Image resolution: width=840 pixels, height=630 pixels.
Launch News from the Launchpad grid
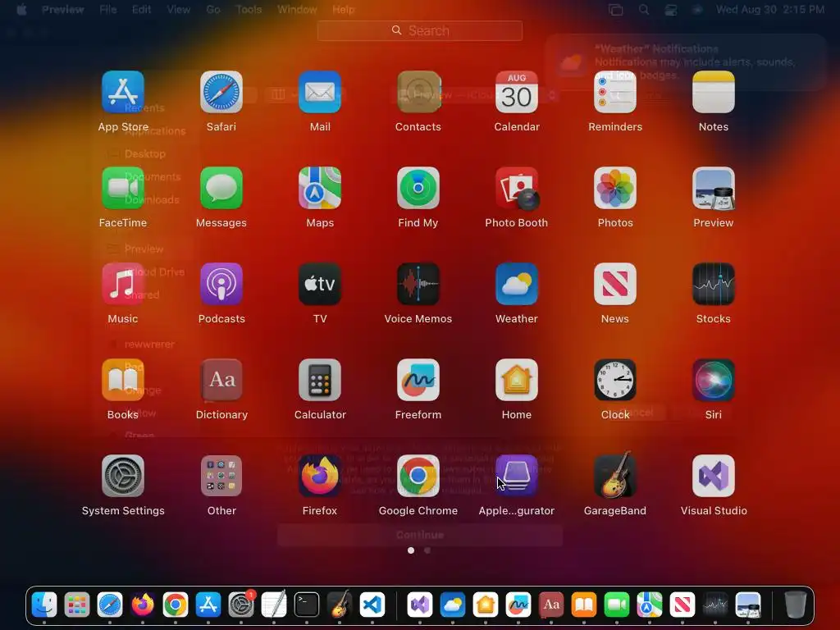point(615,284)
